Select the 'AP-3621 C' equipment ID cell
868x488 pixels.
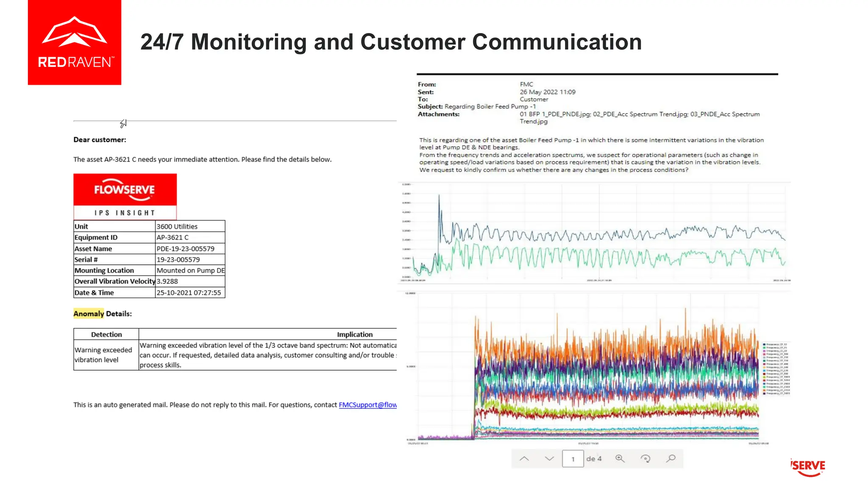click(x=190, y=238)
